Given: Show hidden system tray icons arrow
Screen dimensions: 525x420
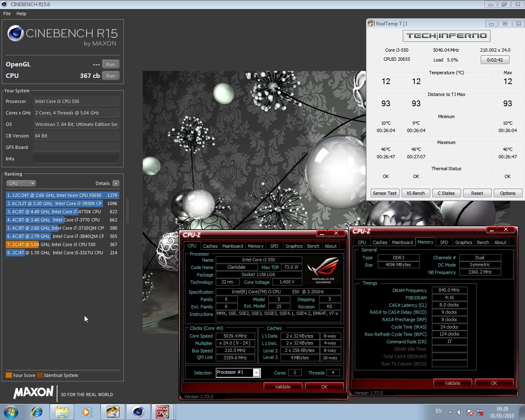Looking at the screenshot, I should click(450, 412).
